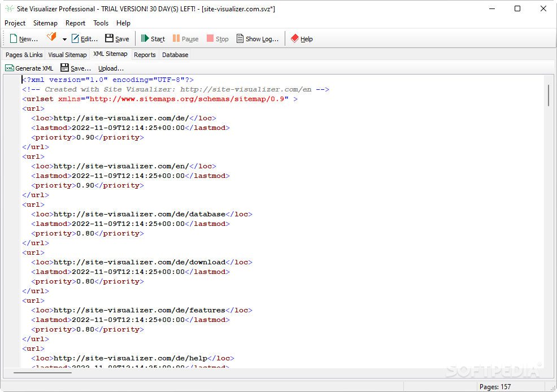Open the Tools menu

pos(101,23)
